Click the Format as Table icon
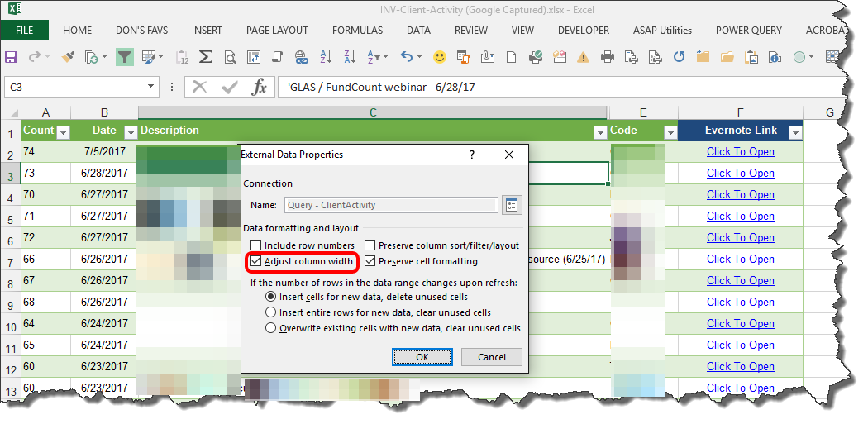 [x=149, y=56]
